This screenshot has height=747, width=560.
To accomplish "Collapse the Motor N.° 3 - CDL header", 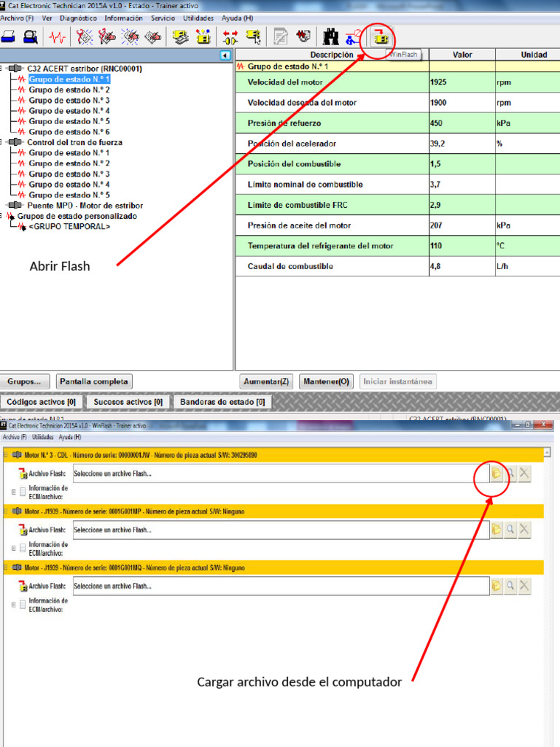I will (x=6, y=455).
